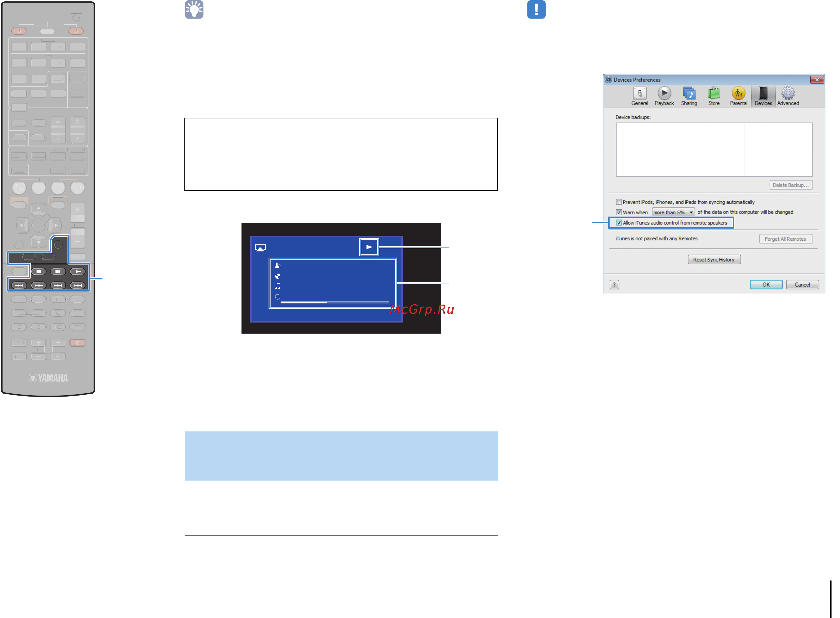
Task: Click the play button on the remote
Action: tap(77, 272)
